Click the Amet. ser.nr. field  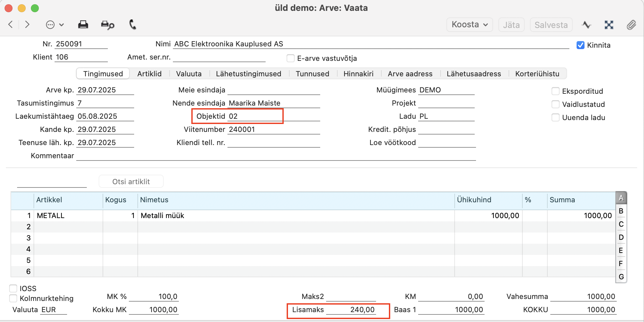219,57
